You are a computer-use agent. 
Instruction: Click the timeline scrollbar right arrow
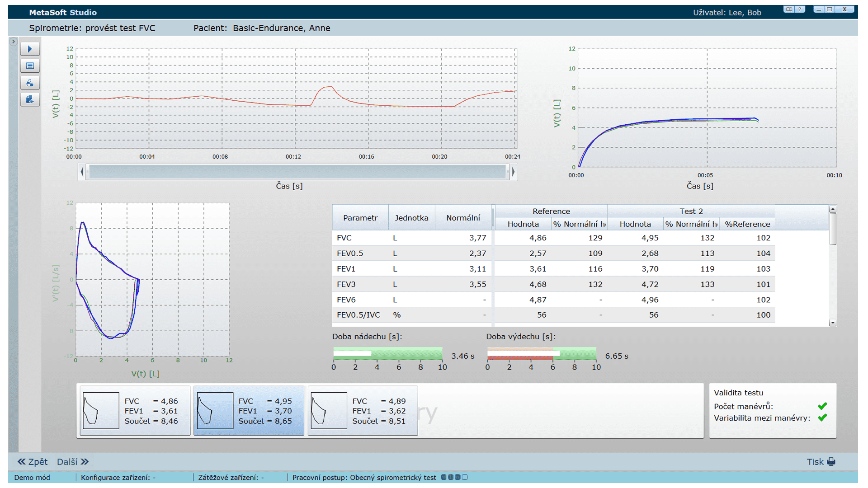pyautogui.click(x=514, y=172)
